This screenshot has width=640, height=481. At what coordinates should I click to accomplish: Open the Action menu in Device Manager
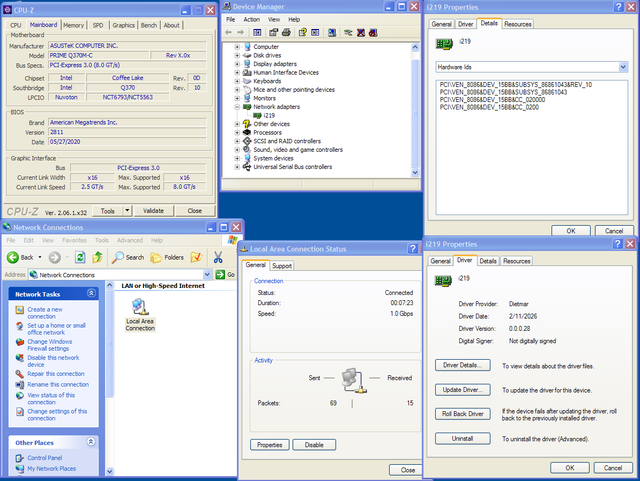[x=251, y=19]
